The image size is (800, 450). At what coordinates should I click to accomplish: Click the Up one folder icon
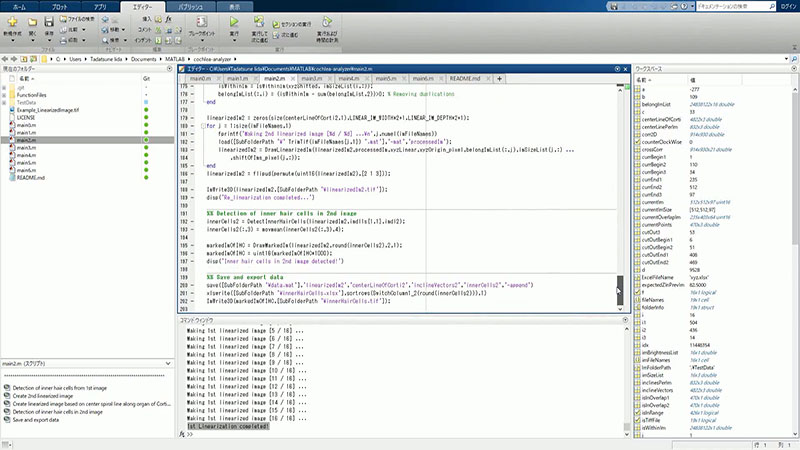pyautogui.click(x=24, y=59)
